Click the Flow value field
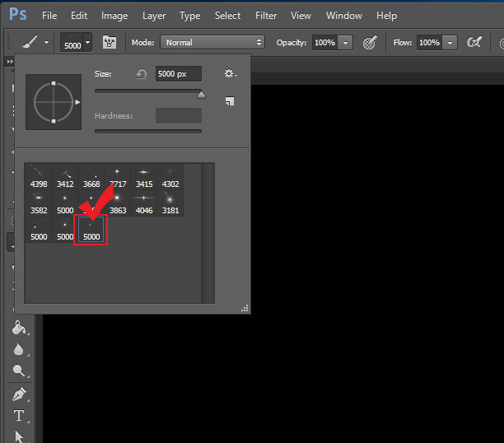Screen dimensions: 504x443 429,43
